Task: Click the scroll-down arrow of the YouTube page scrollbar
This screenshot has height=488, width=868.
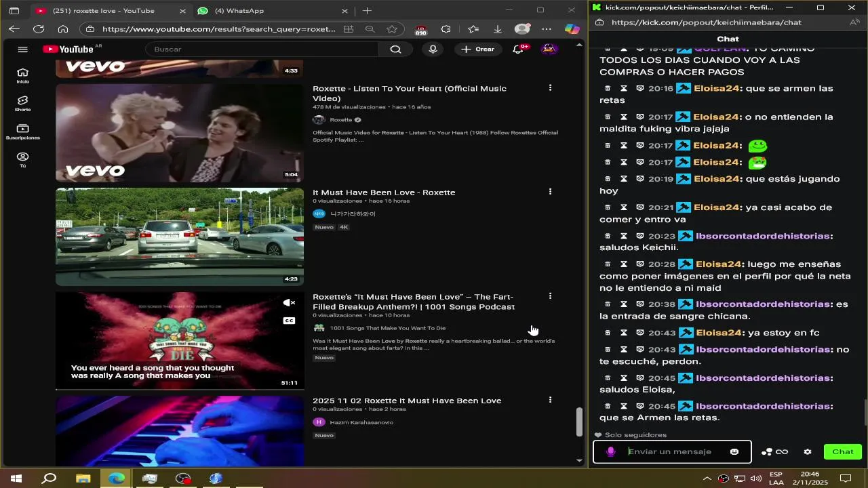Action: coord(579,461)
